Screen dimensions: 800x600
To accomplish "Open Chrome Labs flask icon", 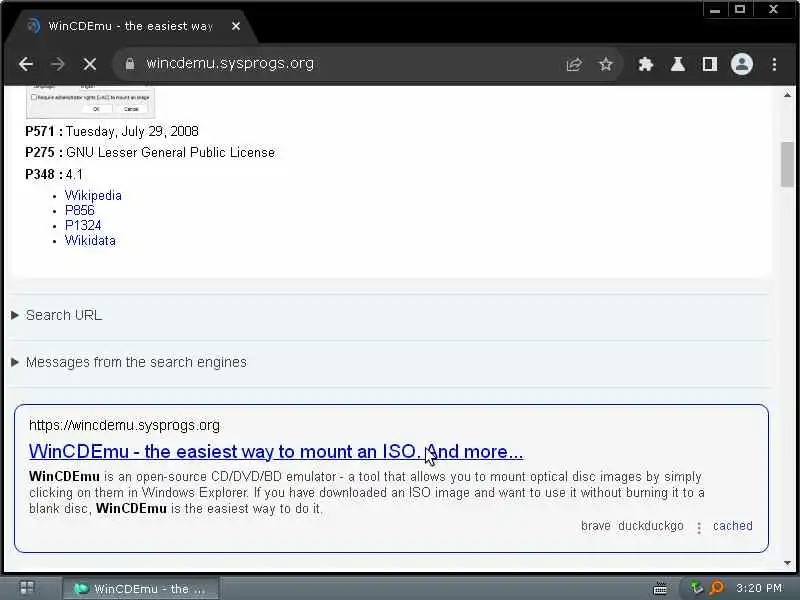I will point(678,64).
